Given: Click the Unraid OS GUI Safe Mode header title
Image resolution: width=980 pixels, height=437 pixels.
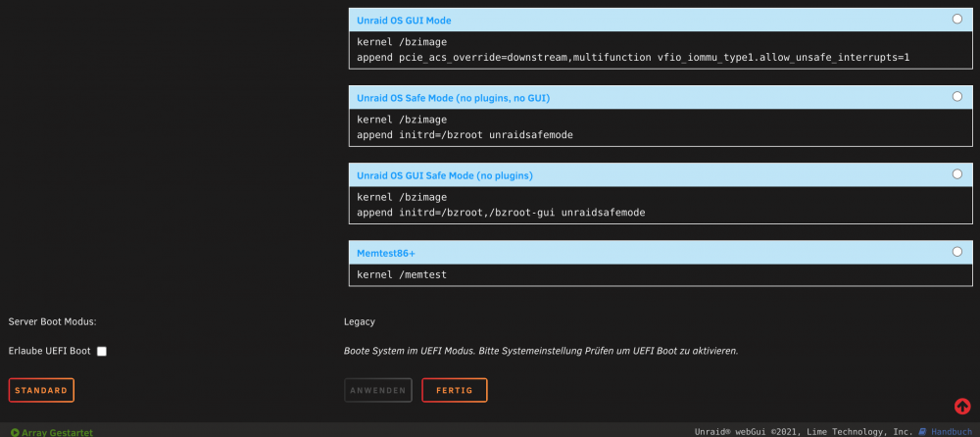Looking at the screenshot, I should pyautogui.click(x=444, y=175).
